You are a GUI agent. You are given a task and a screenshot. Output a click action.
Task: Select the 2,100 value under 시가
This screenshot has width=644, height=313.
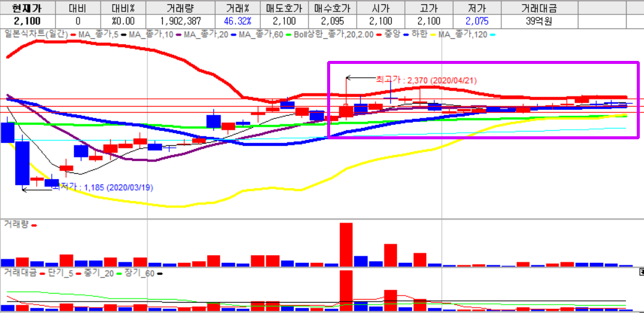click(x=380, y=21)
